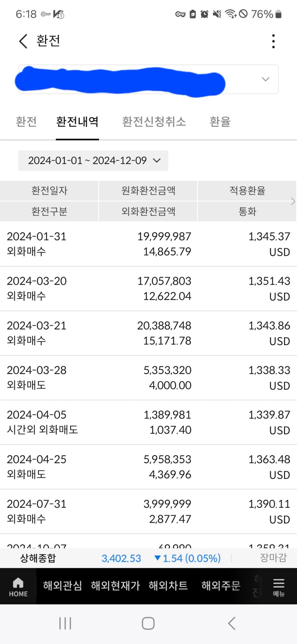Open the 메뉴 hamburger menu
This screenshot has width=297, height=644.
coord(279,587)
